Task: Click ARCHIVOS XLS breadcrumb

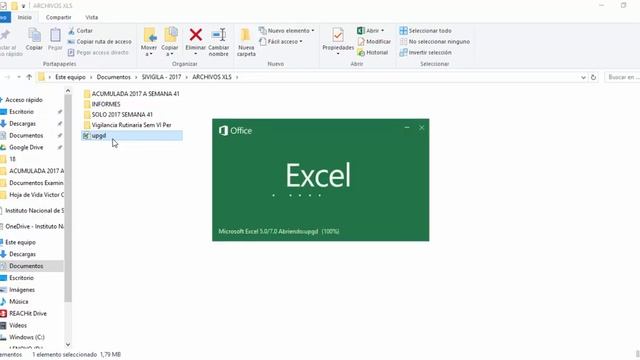Action: (212, 77)
